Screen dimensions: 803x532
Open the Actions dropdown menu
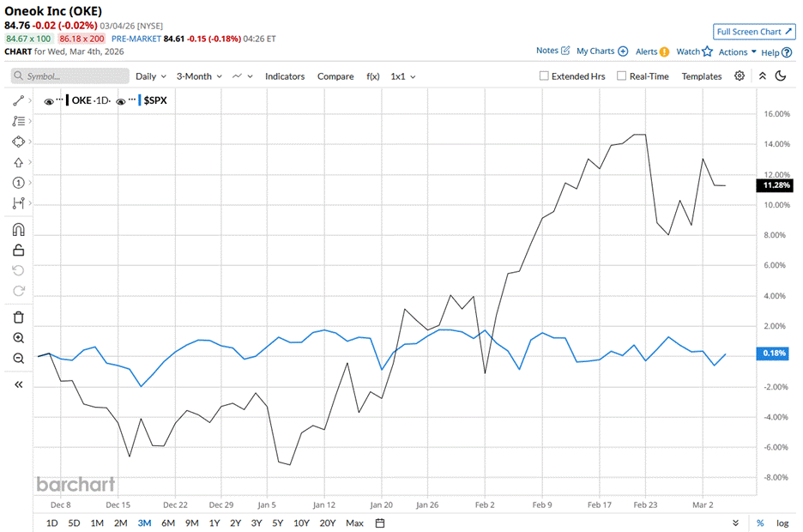coord(737,51)
